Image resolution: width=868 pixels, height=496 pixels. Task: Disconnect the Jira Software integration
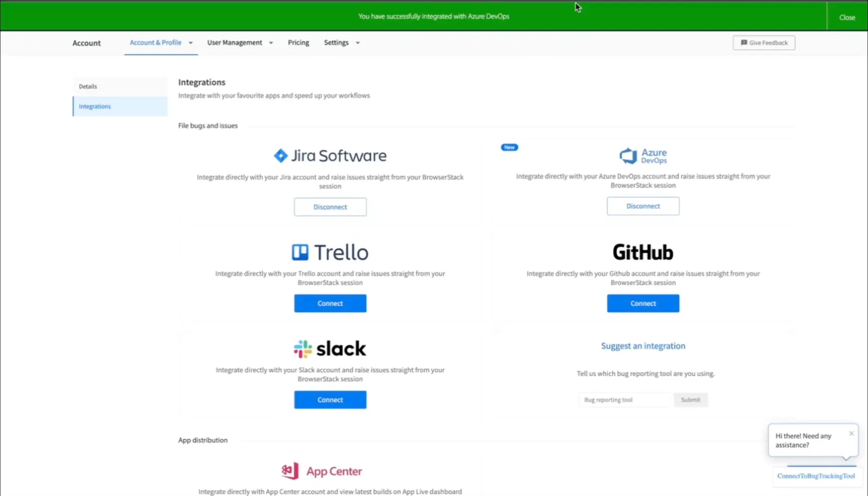pyautogui.click(x=330, y=207)
